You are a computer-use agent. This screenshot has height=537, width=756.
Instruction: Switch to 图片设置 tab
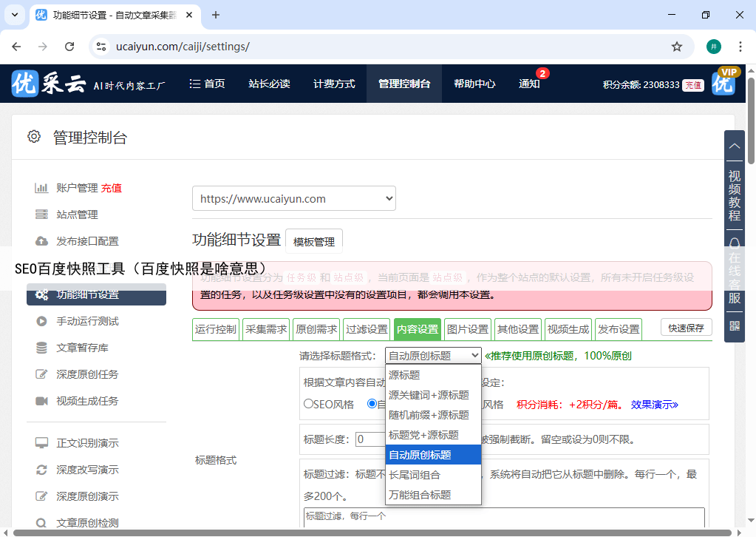click(468, 330)
